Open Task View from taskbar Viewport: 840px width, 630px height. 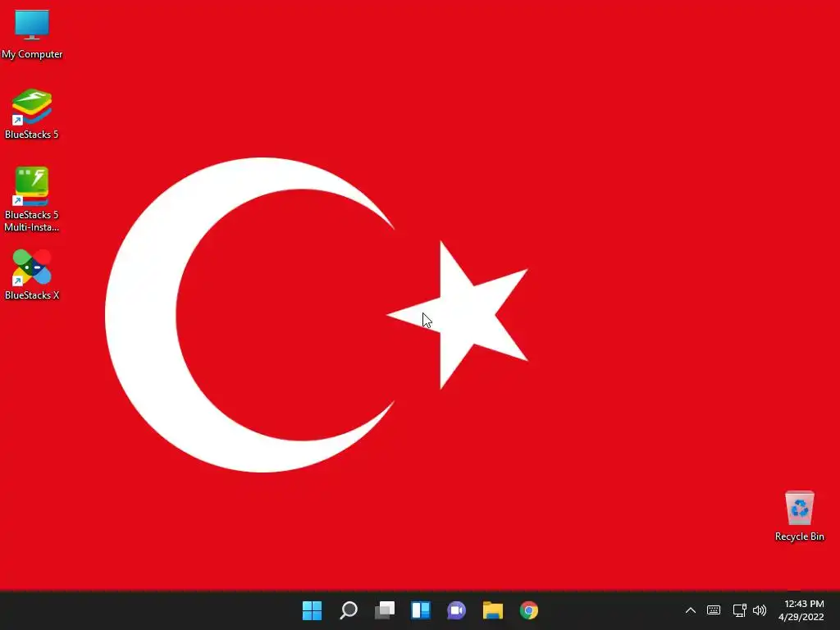tap(385, 610)
